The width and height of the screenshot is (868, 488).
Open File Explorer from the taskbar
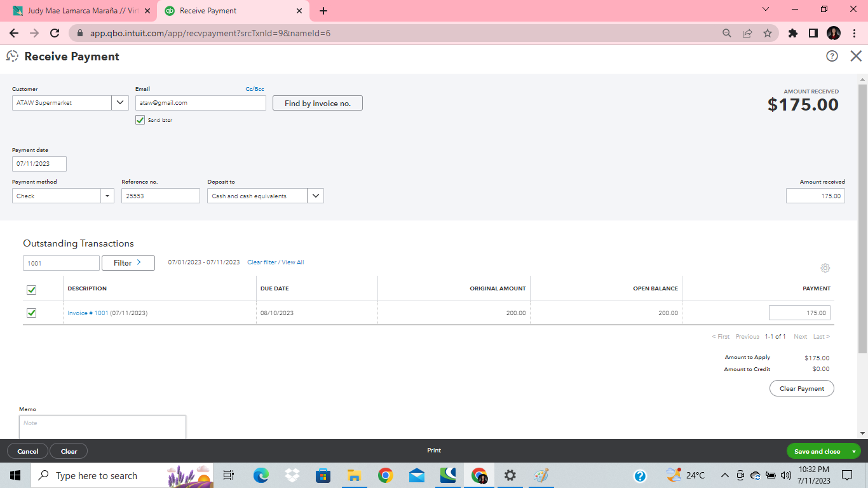pos(355,475)
